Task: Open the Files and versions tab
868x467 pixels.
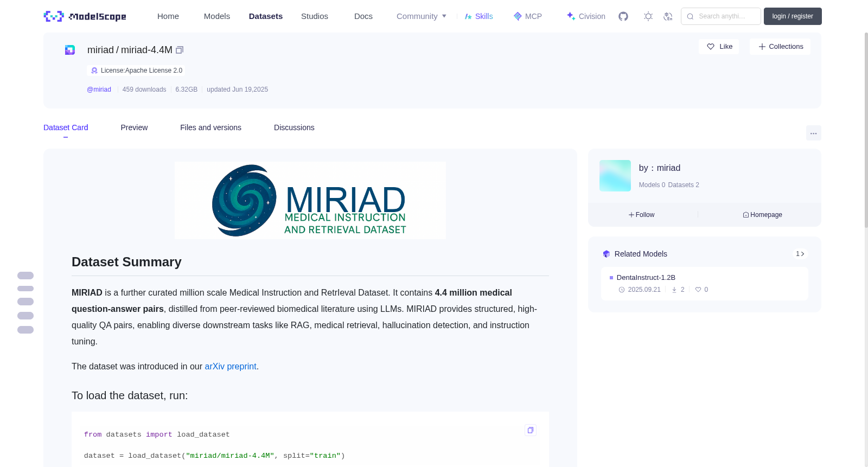Action: [x=210, y=127]
